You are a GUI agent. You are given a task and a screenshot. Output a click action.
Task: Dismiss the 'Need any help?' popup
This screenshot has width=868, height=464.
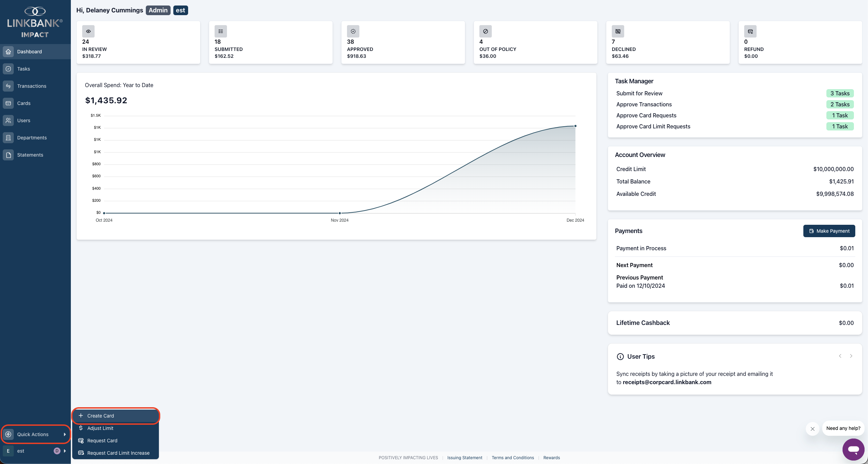click(813, 429)
